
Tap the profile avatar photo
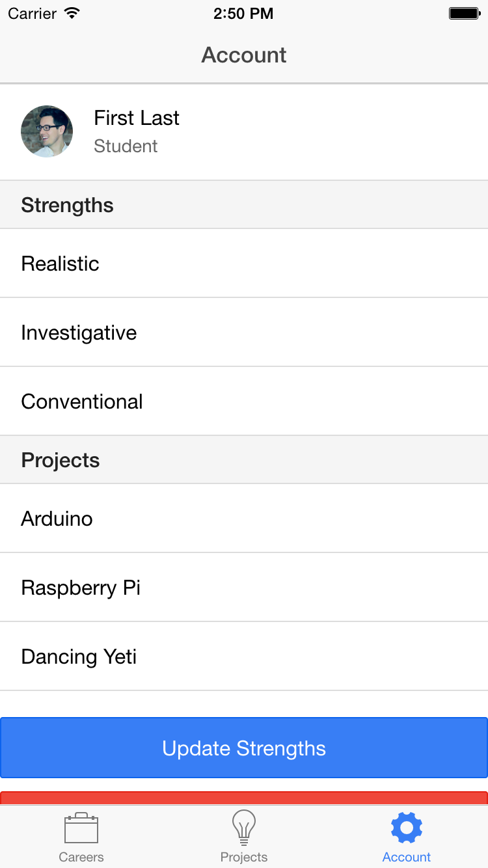47,131
